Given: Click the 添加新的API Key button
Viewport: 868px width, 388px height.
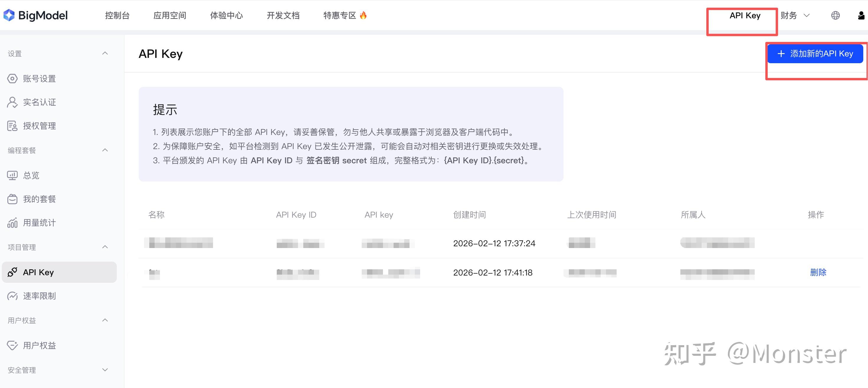Looking at the screenshot, I should [815, 54].
